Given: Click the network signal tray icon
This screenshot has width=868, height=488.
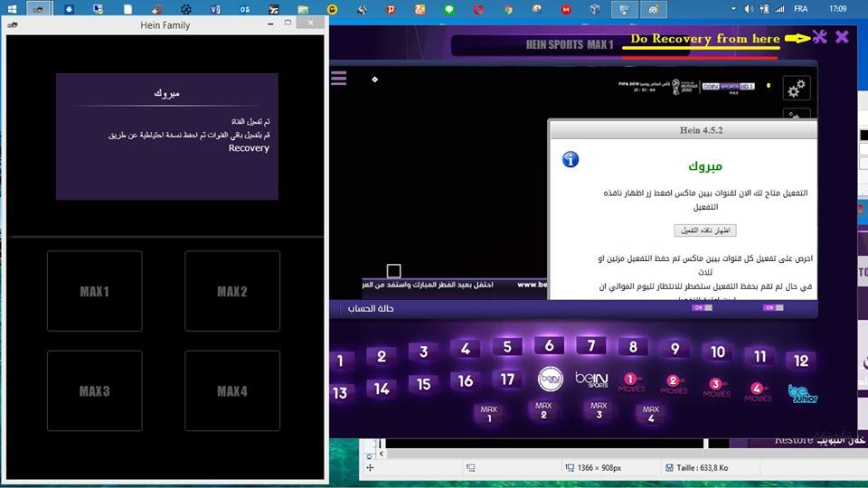Looking at the screenshot, I should [x=779, y=9].
